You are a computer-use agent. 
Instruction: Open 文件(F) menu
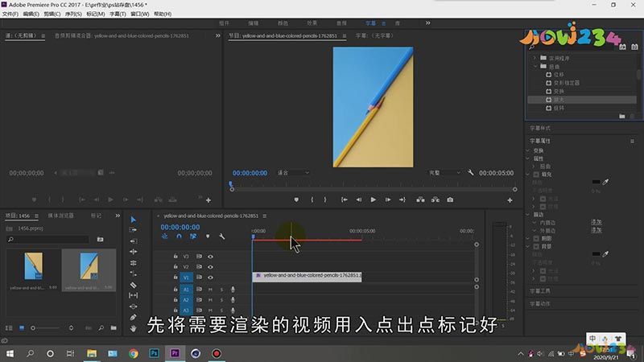click(x=10, y=14)
